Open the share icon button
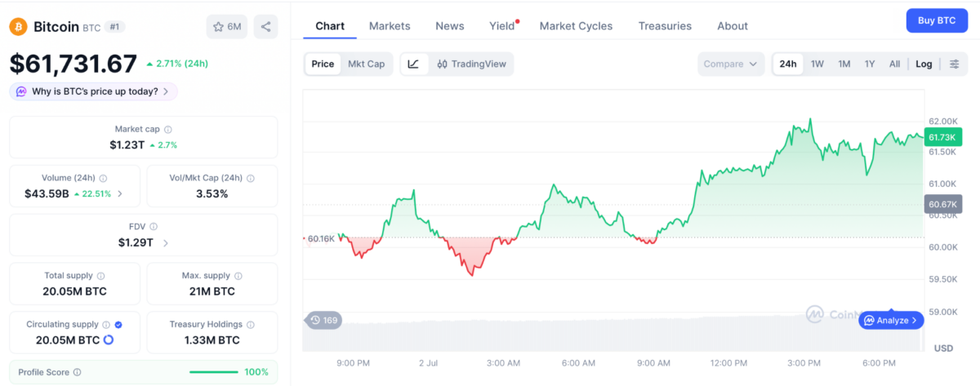Screen dimensions: 980x386 pos(265,27)
